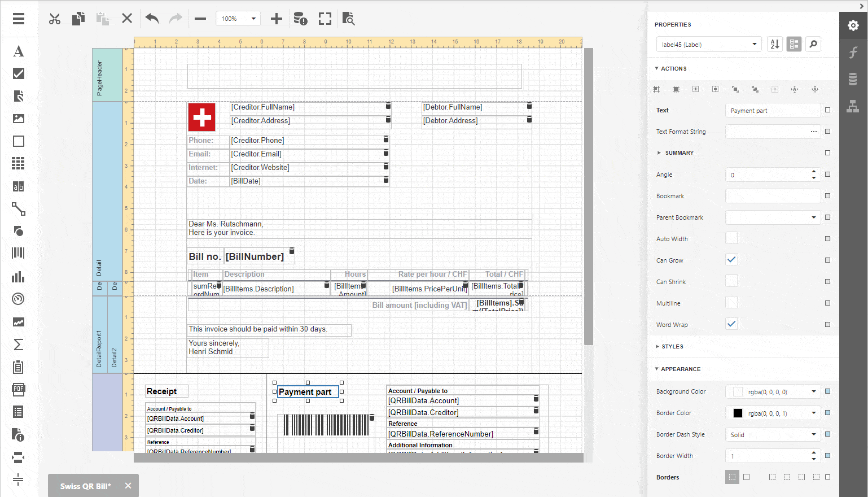868x497 pixels.
Task: Select the Pivot Grid sigma tool
Action: tap(19, 345)
